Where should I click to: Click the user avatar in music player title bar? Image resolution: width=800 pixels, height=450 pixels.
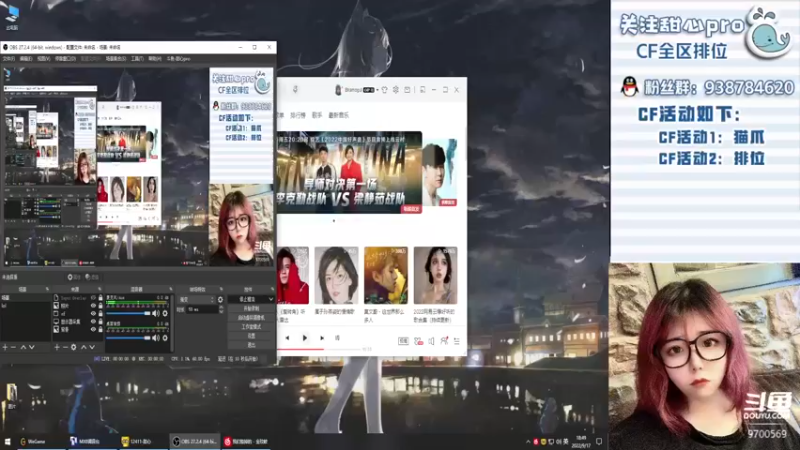click(x=338, y=90)
